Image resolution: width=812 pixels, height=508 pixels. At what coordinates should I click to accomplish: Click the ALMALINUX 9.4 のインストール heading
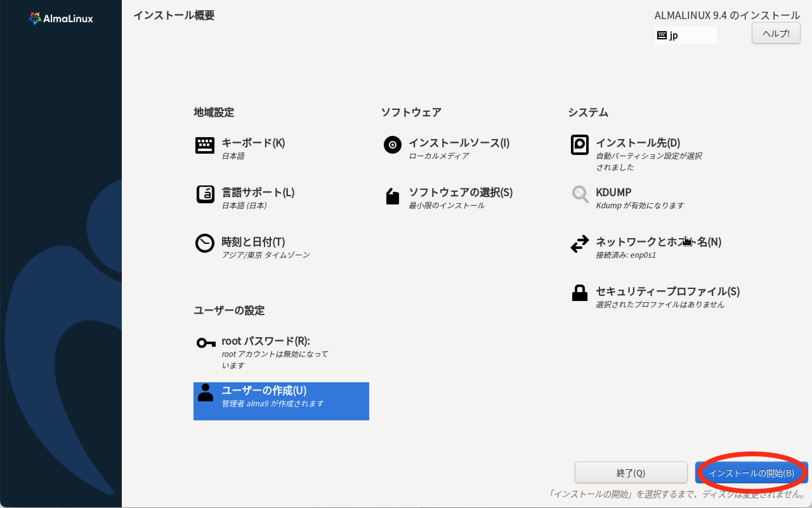click(727, 15)
